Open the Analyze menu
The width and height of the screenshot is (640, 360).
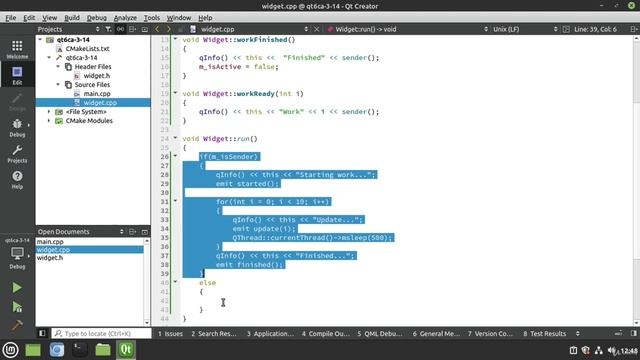point(125,18)
